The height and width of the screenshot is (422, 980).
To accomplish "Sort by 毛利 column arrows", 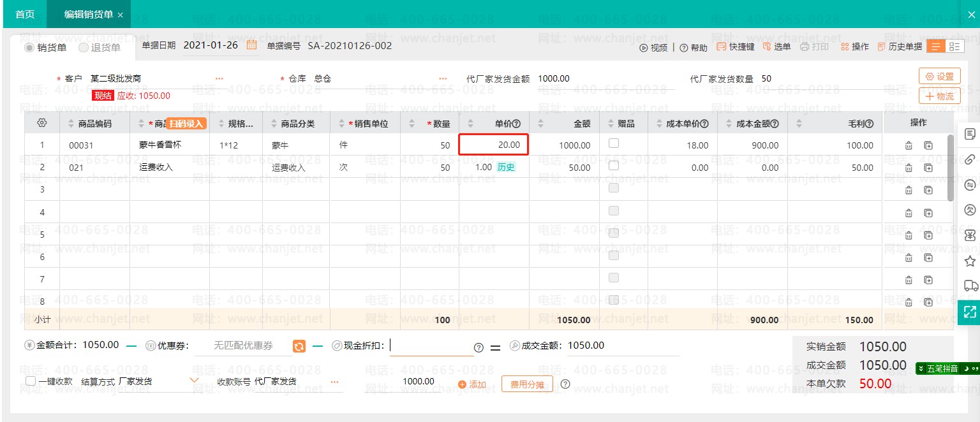I will (x=799, y=124).
